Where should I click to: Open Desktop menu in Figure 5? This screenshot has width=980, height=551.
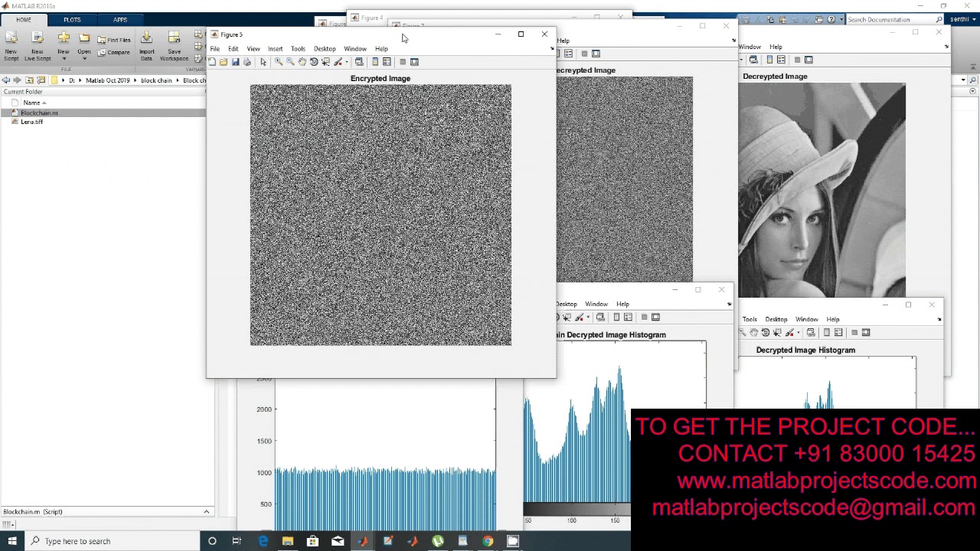325,48
